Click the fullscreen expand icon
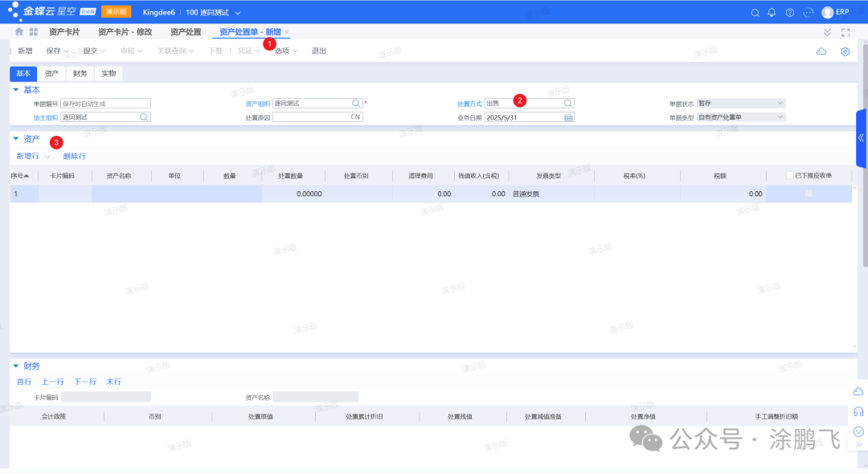The width and height of the screenshot is (868, 474). (x=845, y=32)
